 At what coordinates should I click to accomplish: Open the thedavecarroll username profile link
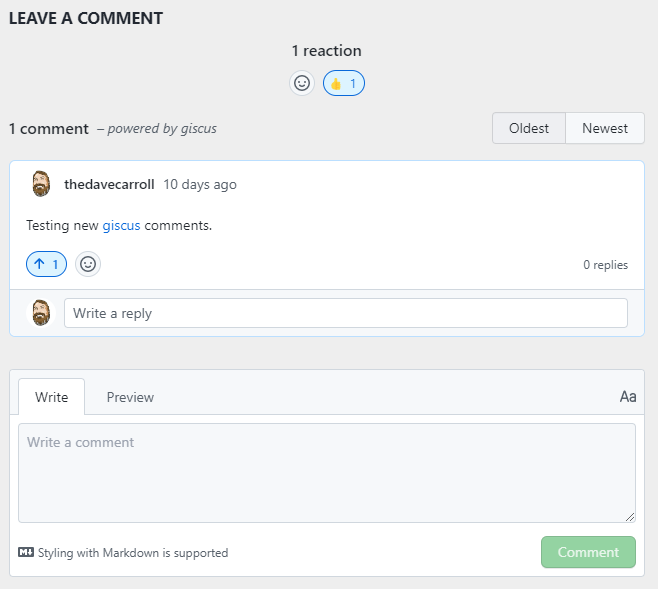(109, 184)
